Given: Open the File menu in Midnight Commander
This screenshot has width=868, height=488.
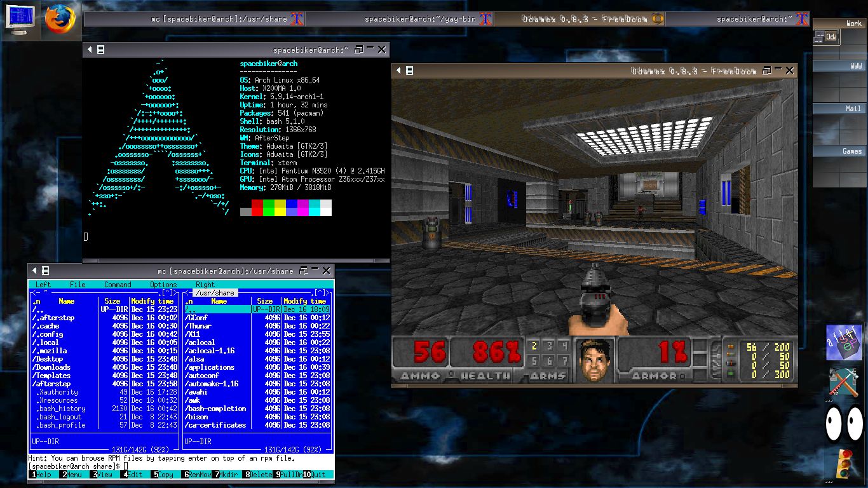Looking at the screenshot, I should pyautogui.click(x=78, y=285).
